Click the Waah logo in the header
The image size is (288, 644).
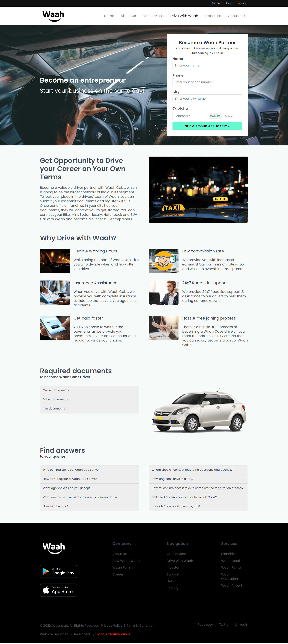[x=54, y=16]
